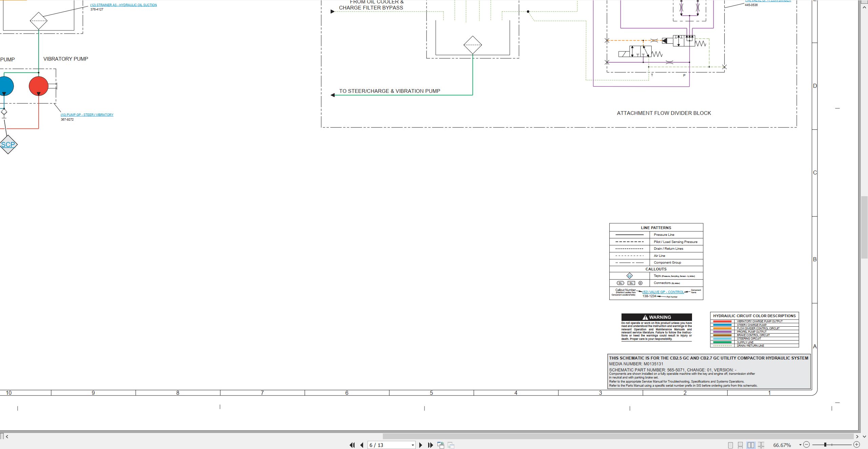Jump to the last page
The image size is (868, 449).
tap(430, 445)
